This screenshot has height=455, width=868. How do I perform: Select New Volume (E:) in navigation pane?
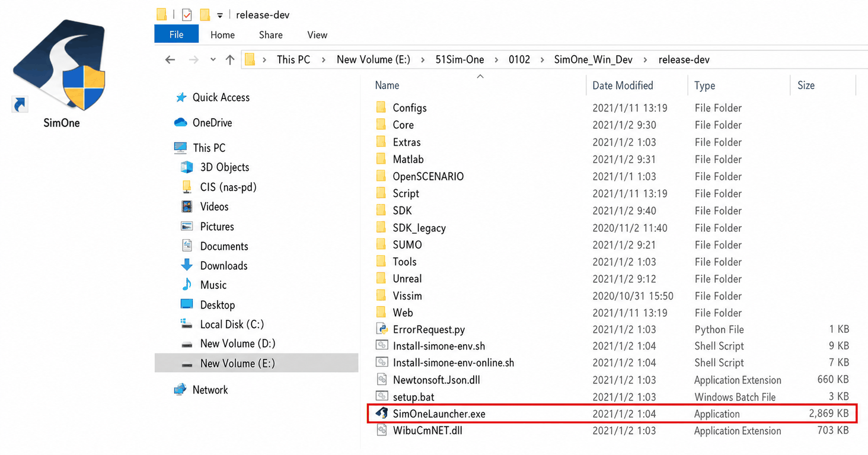(256, 363)
